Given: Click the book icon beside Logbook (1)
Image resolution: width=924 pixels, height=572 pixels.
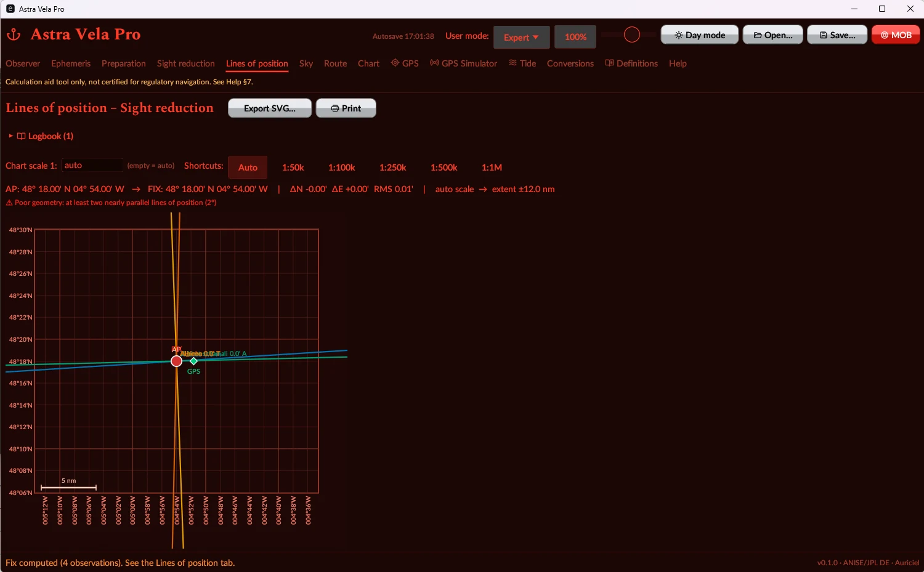Looking at the screenshot, I should (21, 136).
